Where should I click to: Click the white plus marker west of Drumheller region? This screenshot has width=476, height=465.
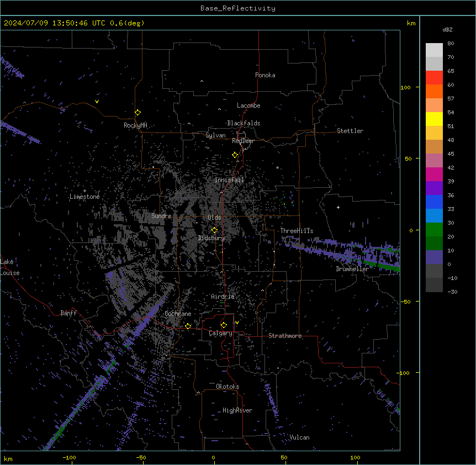pos(338,207)
